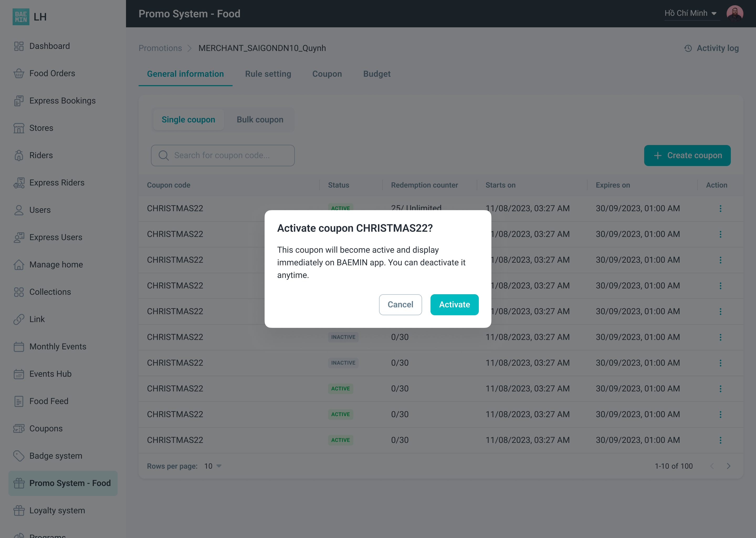Open the Activity log clock icon

click(688, 48)
